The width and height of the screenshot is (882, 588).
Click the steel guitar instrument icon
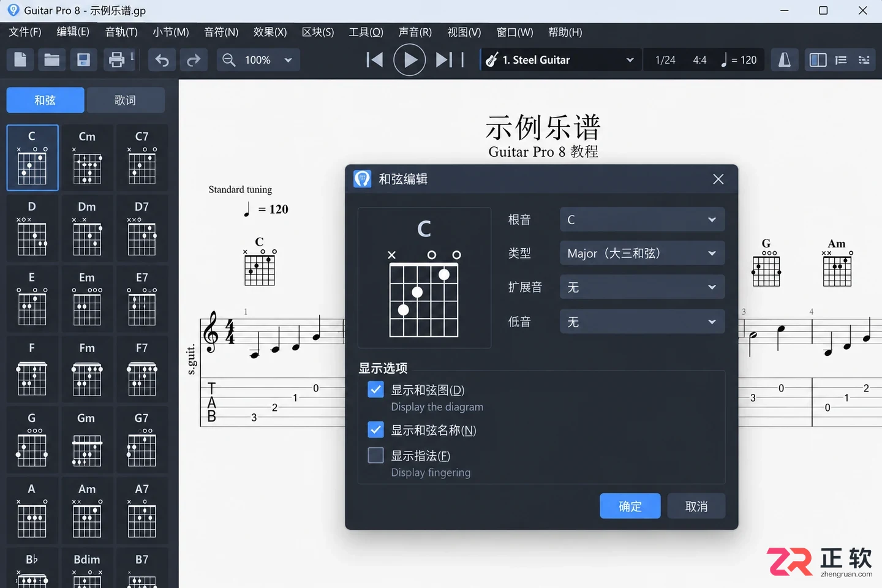(491, 59)
